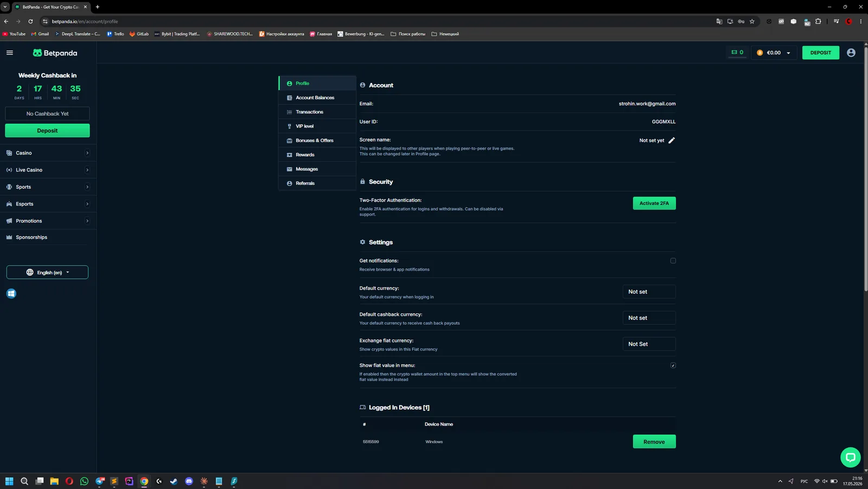This screenshot has height=489, width=868.
Task: Click the Windows app download icon in sidebar
Action: (11, 294)
